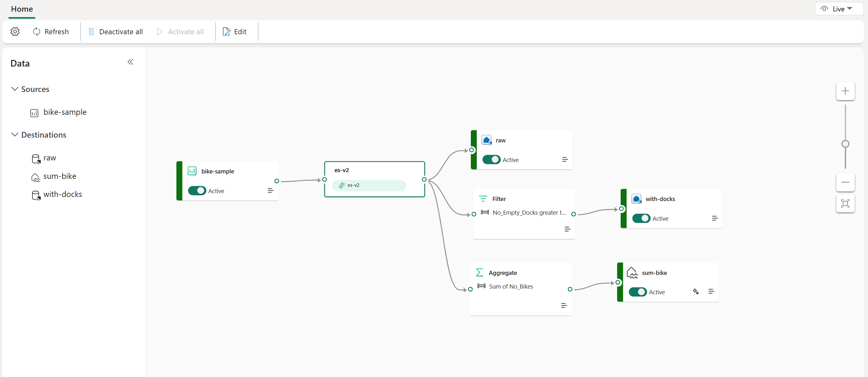
Task: Select the Activate all menu item
Action: 186,31
